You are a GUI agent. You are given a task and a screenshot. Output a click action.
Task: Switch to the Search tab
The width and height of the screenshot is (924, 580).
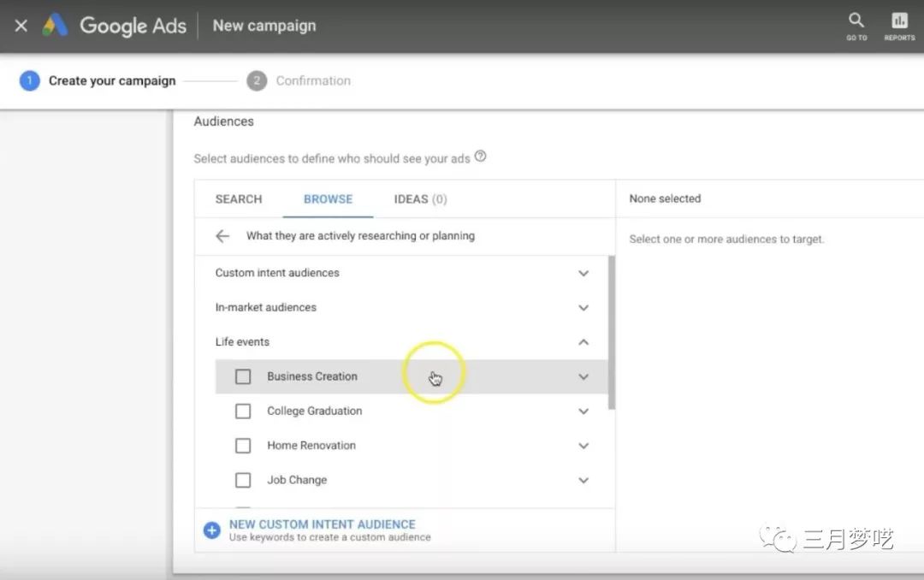tap(239, 199)
